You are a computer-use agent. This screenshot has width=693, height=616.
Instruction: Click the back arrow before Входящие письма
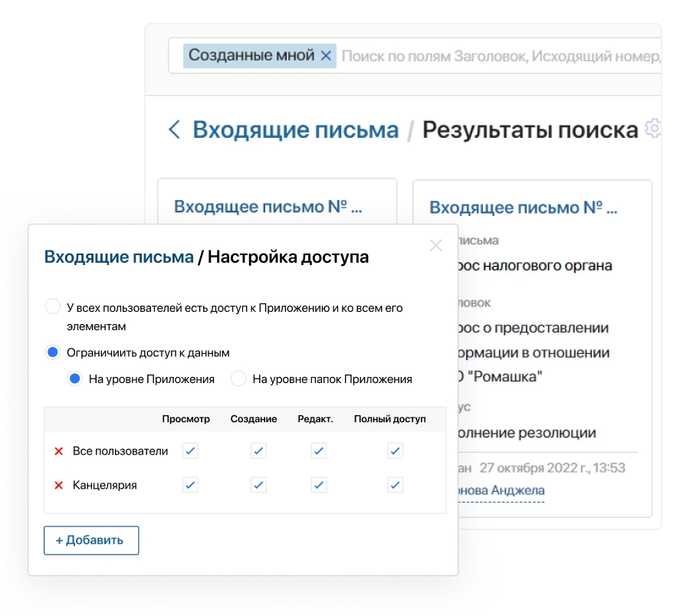(x=175, y=129)
